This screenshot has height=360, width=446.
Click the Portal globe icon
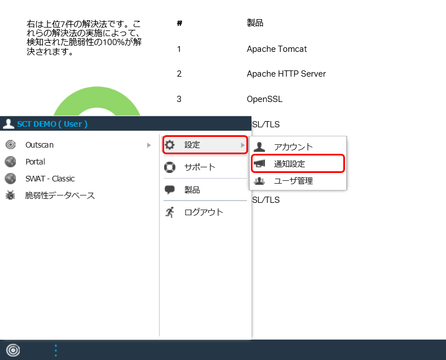[x=11, y=162]
